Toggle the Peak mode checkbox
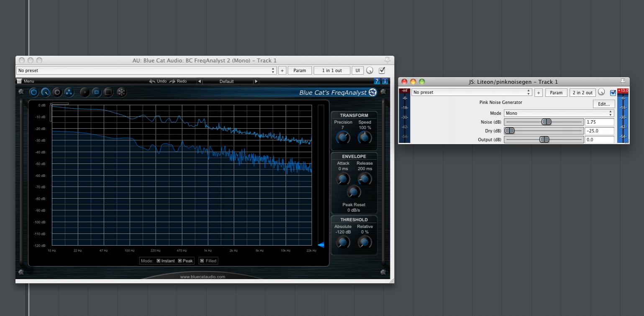 [x=180, y=261]
